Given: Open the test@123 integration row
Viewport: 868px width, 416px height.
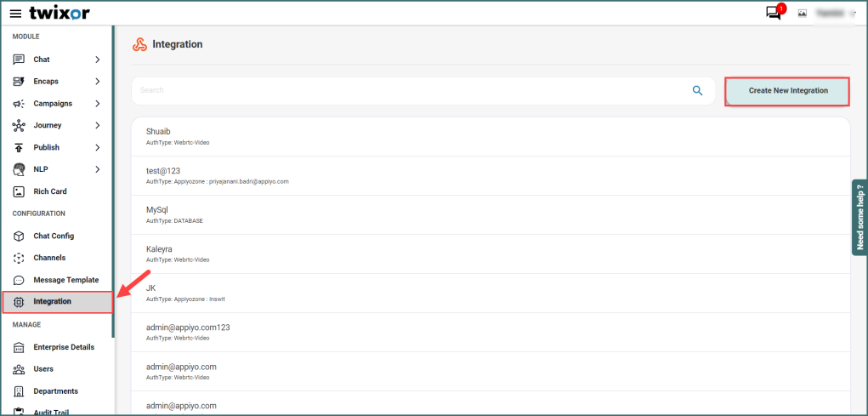Looking at the screenshot, I should pos(491,175).
